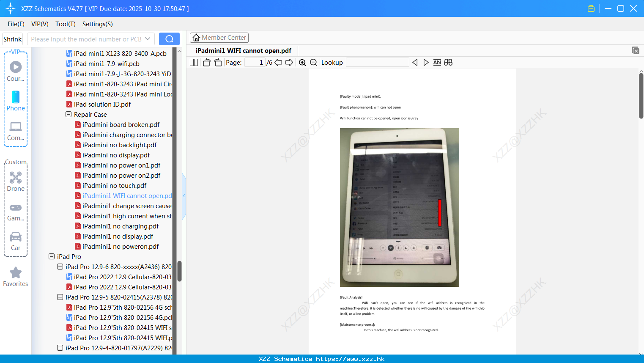Toggle the two-page view icon
This screenshot has width=644, height=363.
[x=194, y=63]
